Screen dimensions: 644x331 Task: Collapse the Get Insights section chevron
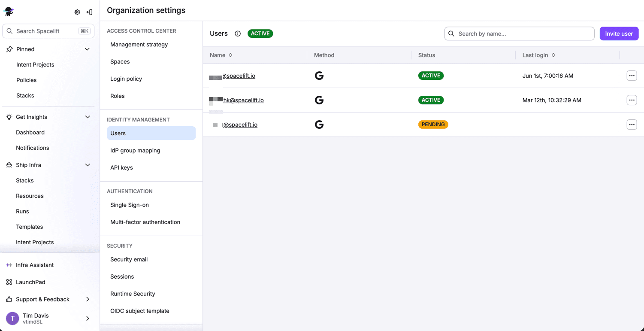(x=88, y=117)
